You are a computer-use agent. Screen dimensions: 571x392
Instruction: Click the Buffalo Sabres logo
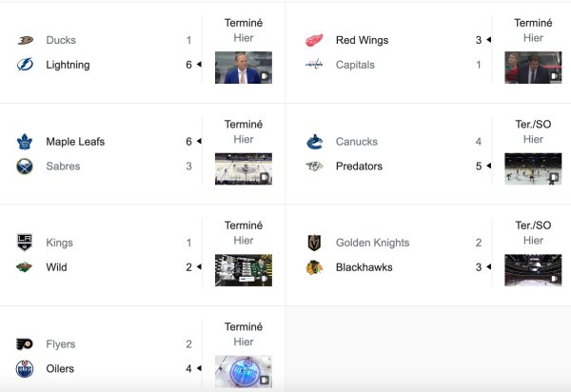click(25, 166)
